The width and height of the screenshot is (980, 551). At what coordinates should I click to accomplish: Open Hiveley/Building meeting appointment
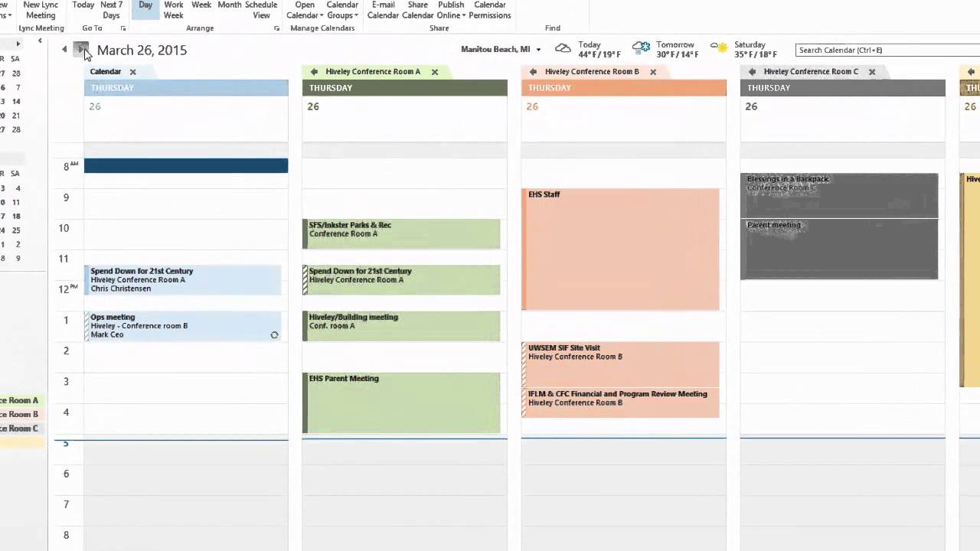[401, 326]
